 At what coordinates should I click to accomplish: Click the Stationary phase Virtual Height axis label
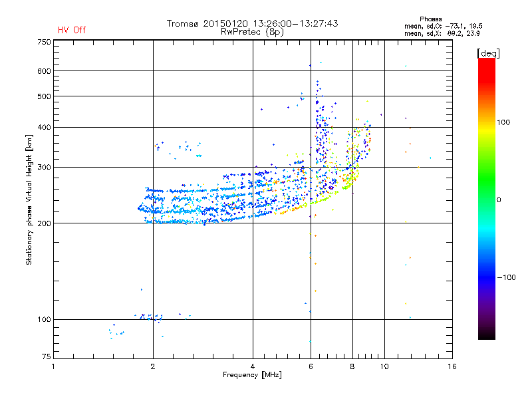29,199
